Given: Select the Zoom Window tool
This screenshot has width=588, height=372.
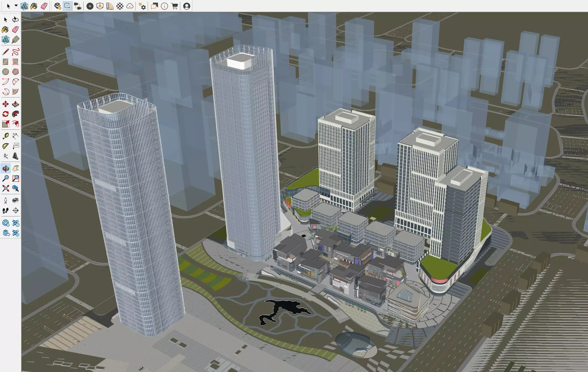Looking at the screenshot, I should (15, 178).
